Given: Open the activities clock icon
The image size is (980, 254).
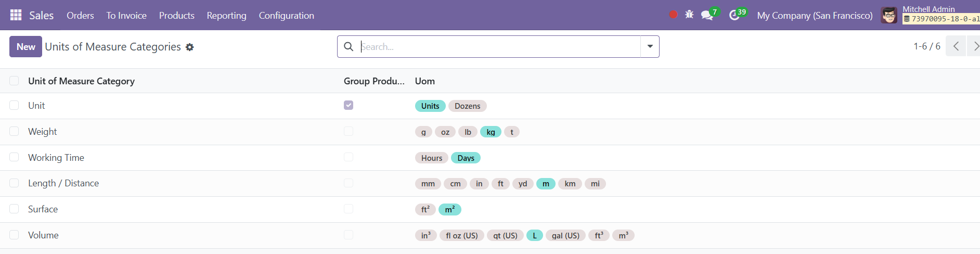Looking at the screenshot, I should coord(734,15).
